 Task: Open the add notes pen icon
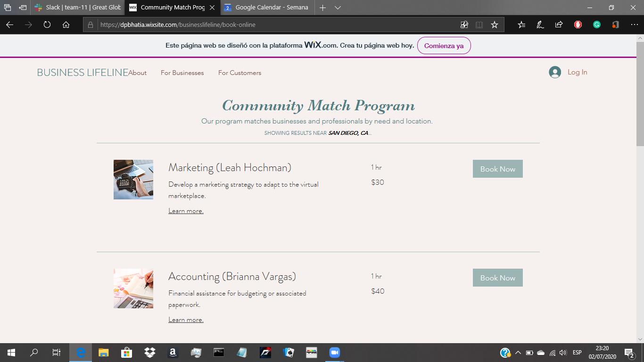(540, 25)
